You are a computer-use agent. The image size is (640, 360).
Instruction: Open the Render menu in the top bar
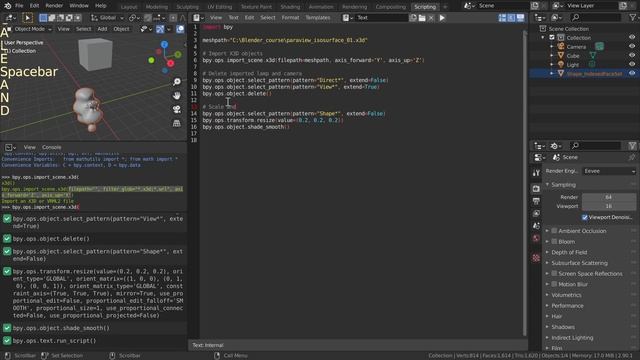[x=54, y=6]
